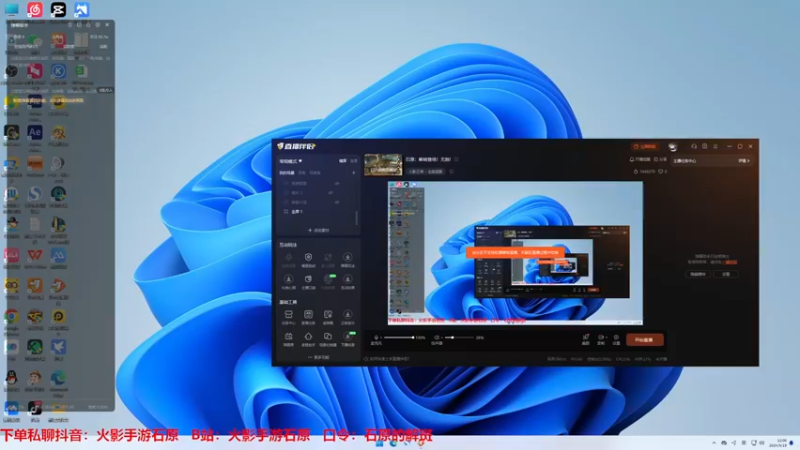Viewport: 800px width, 450px height.
Task: Click the live room cover thumbnail
Action: point(383,165)
